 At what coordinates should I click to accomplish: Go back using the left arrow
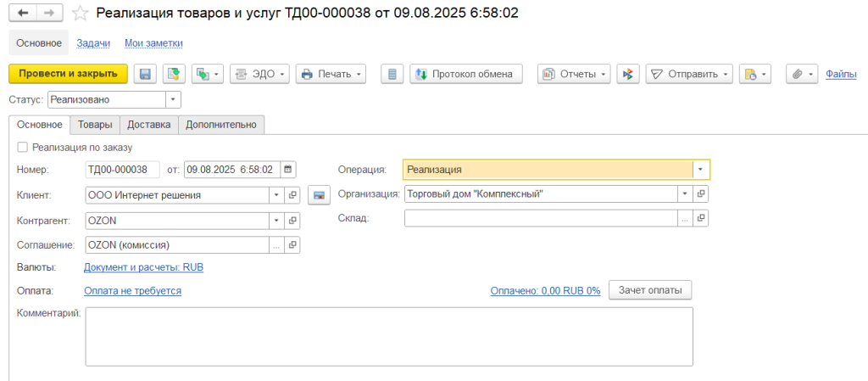pyautogui.click(x=23, y=13)
